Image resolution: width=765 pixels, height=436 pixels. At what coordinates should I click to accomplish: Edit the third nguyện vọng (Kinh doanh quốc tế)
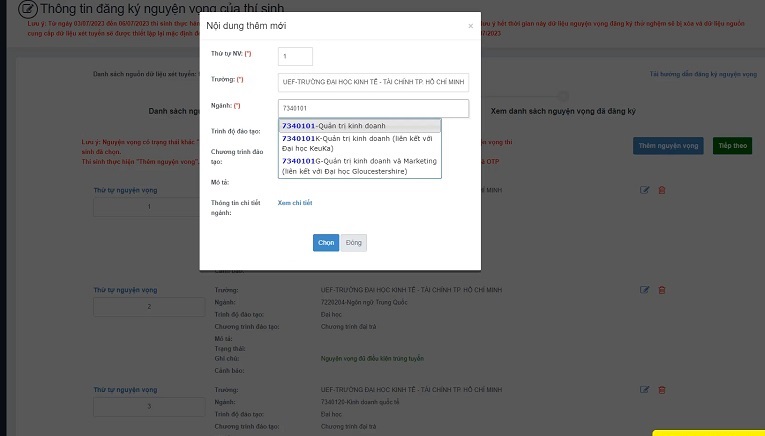tap(644, 389)
